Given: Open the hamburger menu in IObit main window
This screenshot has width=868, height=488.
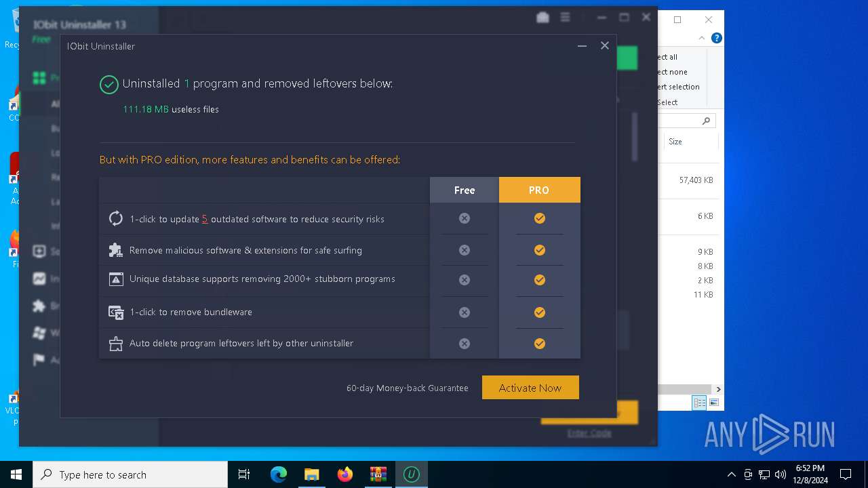Looking at the screenshot, I should click(x=565, y=18).
